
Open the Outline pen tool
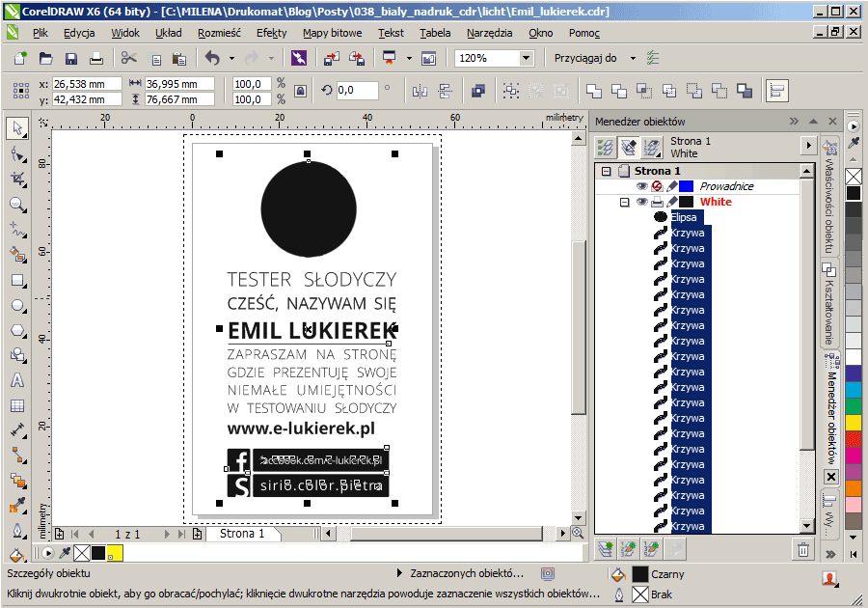pyautogui.click(x=17, y=531)
